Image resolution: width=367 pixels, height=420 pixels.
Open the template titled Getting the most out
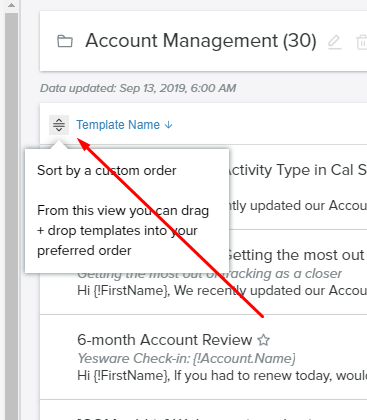pyautogui.click(x=296, y=255)
